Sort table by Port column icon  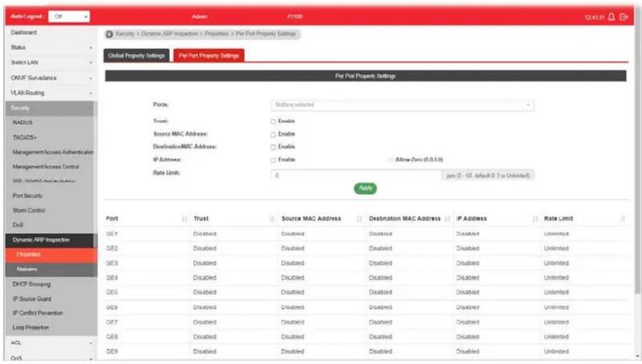[x=184, y=219]
